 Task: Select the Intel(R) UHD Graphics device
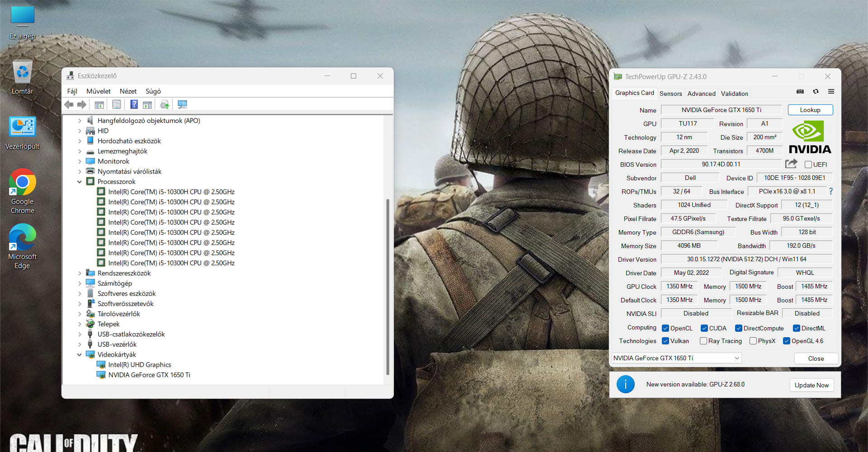coord(140,365)
